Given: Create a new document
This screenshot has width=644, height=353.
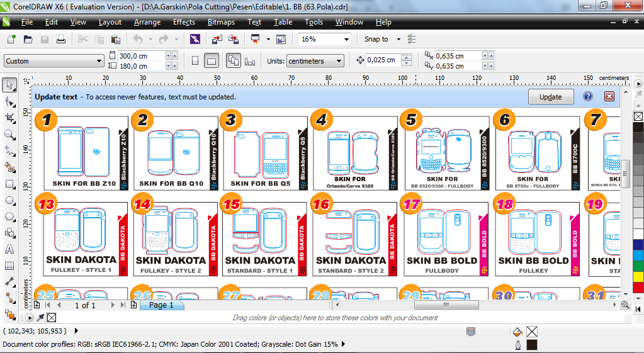Looking at the screenshot, I should click(x=11, y=39).
